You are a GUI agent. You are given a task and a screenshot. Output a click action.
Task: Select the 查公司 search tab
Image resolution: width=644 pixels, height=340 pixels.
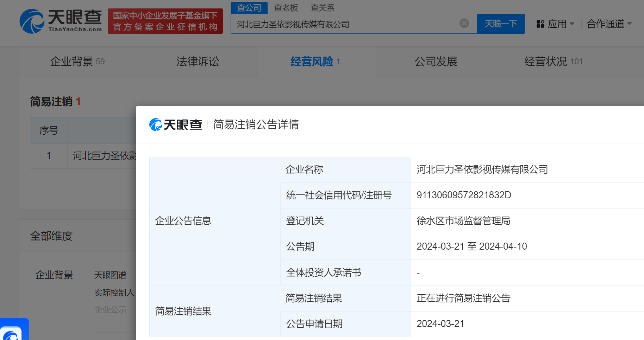coord(249,8)
